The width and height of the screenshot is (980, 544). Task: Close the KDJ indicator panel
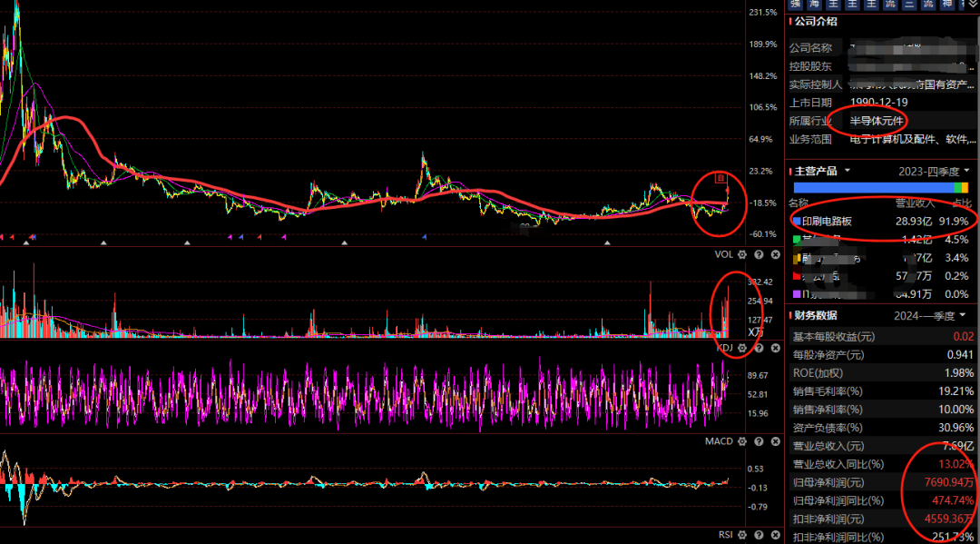776,348
